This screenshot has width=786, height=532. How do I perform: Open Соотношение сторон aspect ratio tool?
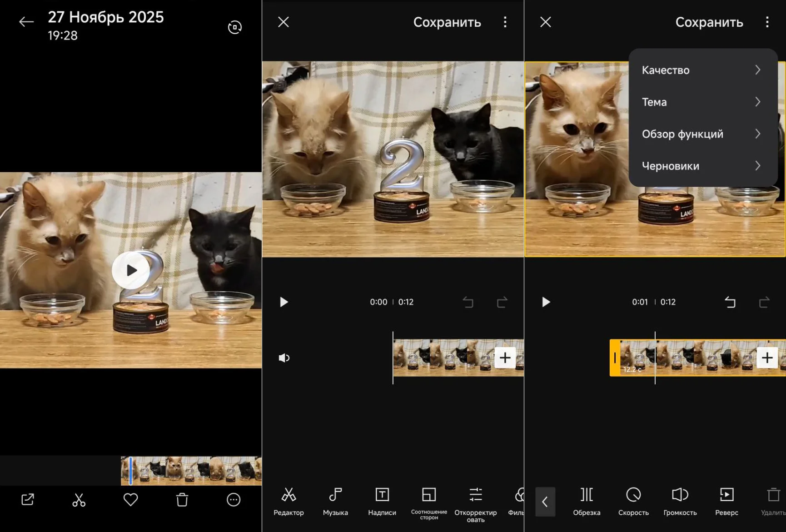[x=429, y=502]
